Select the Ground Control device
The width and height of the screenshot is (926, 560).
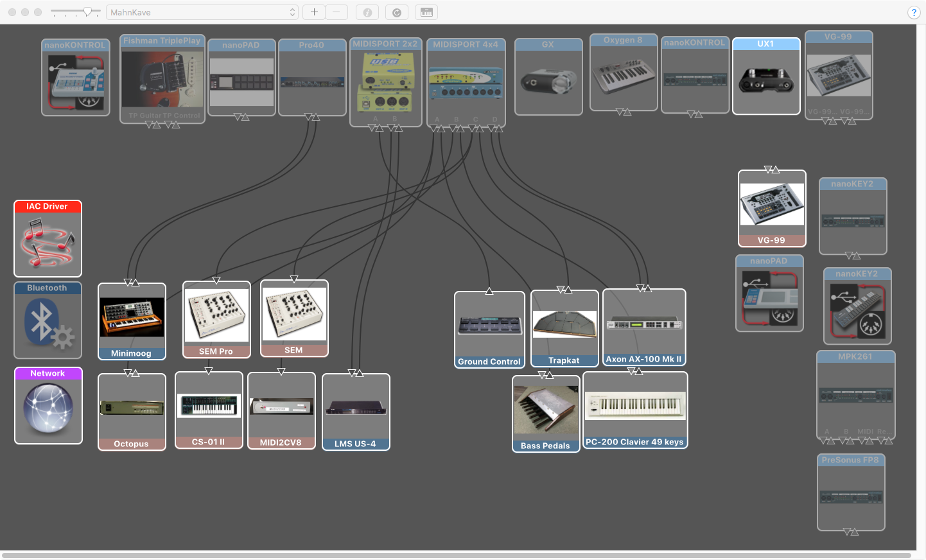[489, 329]
